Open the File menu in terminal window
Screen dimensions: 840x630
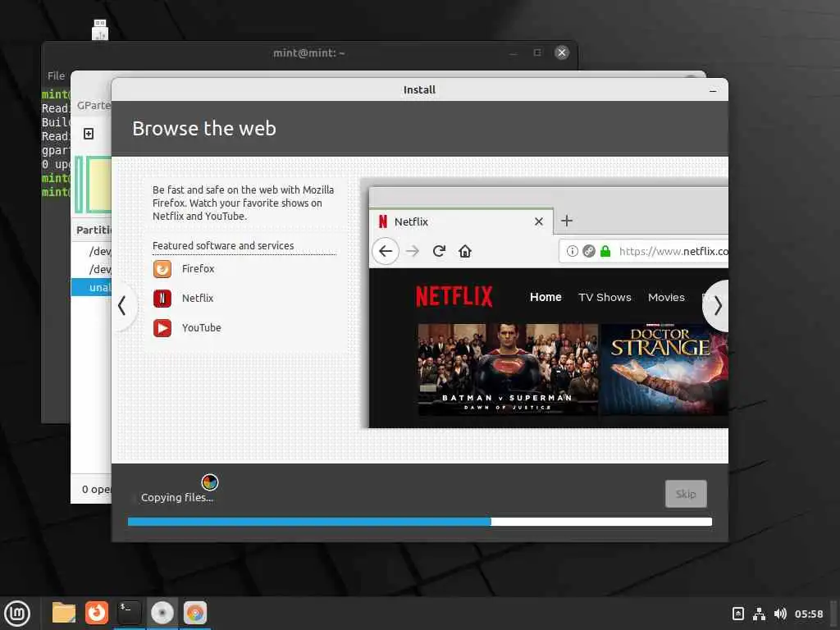(57, 76)
